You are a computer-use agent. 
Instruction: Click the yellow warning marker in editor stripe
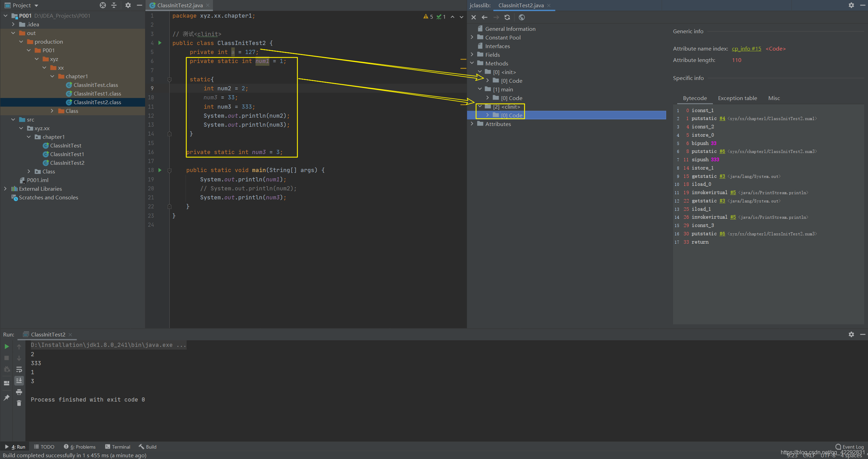(463, 60)
